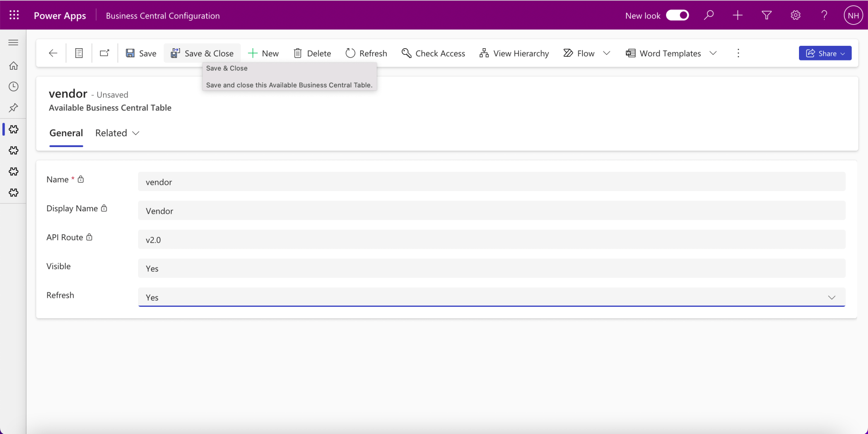This screenshot has width=868, height=434.
Task: Go back using the back arrow
Action: 53,53
